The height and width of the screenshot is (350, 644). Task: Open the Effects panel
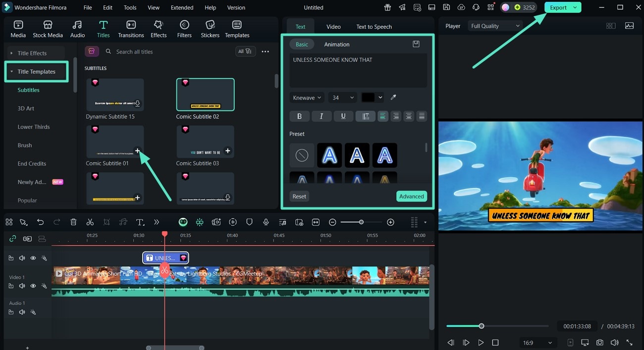(x=159, y=29)
